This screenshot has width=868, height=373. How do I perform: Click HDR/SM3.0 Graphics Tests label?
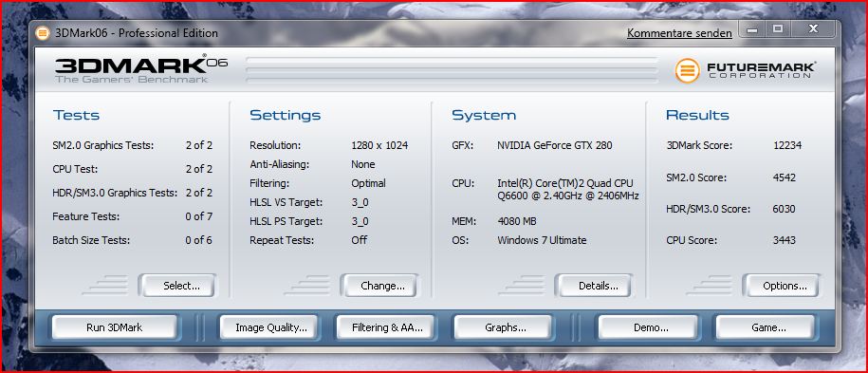[115, 193]
